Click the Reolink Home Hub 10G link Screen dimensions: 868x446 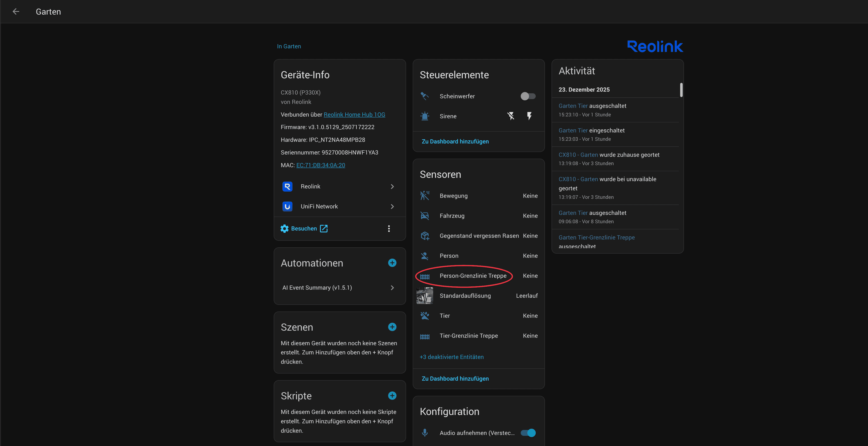[354, 115]
